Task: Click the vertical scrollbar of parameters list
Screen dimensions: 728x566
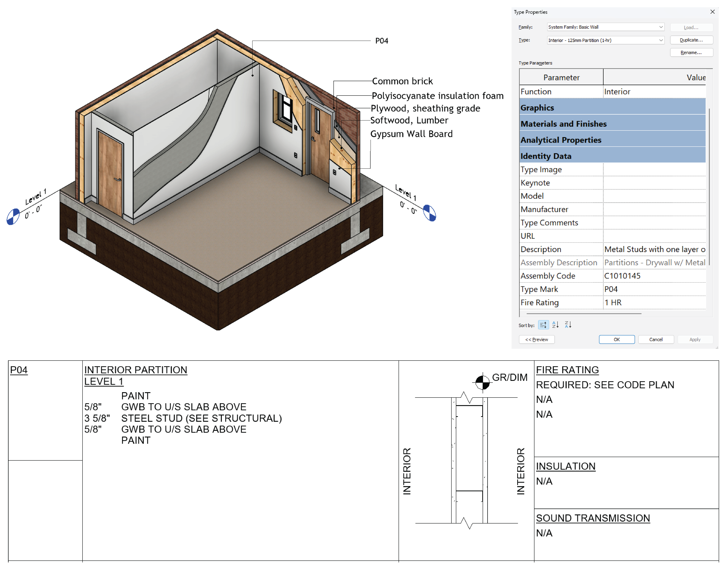Action: click(709, 187)
